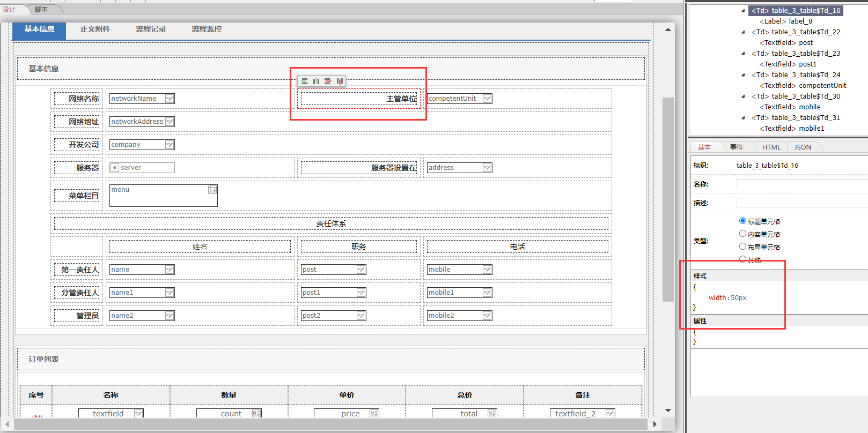
Task: Collapse the table_3_table$Td_23 tree node
Action: 743,54
